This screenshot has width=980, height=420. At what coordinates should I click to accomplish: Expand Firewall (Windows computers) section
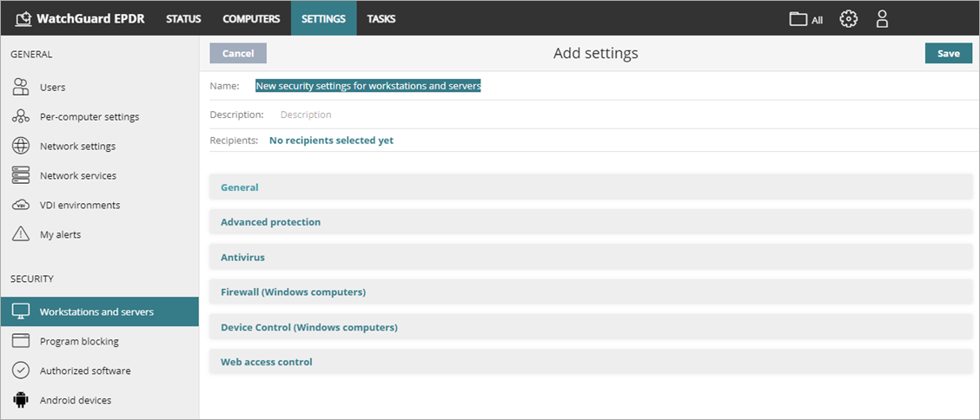293,292
